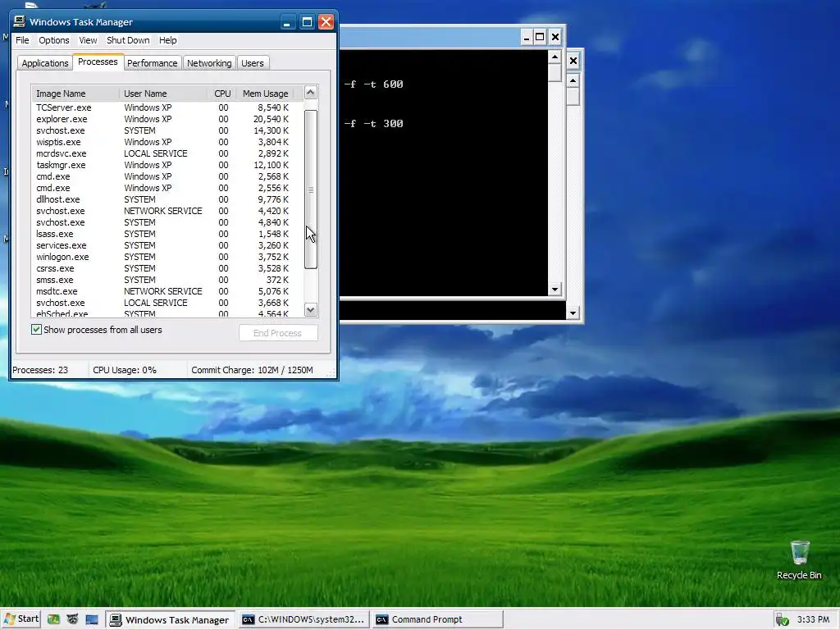Open the Networking tab
The height and width of the screenshot is (630, 840).
coord(209,63)
